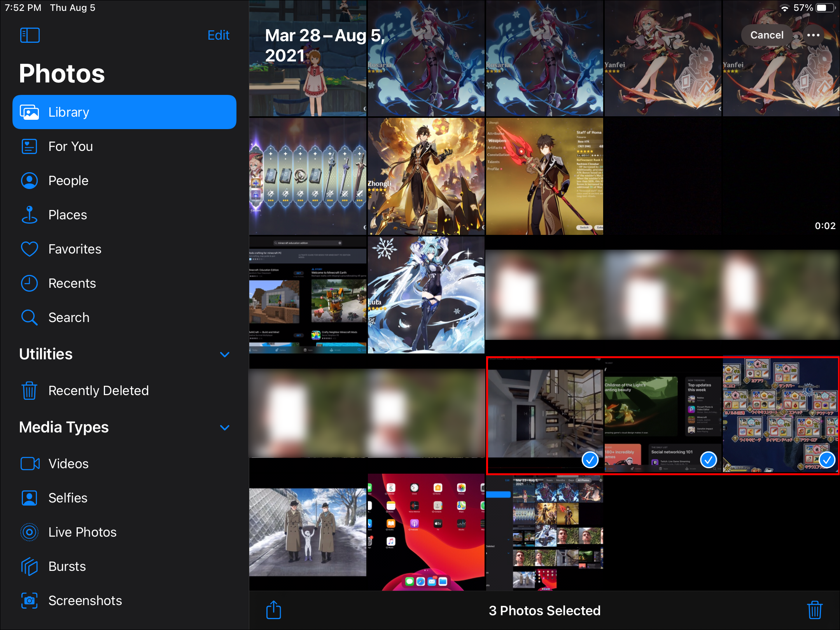The image size is (840, 630).
Task: Deselect the staircase interior photo checkmark
Action: (x=590, y=460)
